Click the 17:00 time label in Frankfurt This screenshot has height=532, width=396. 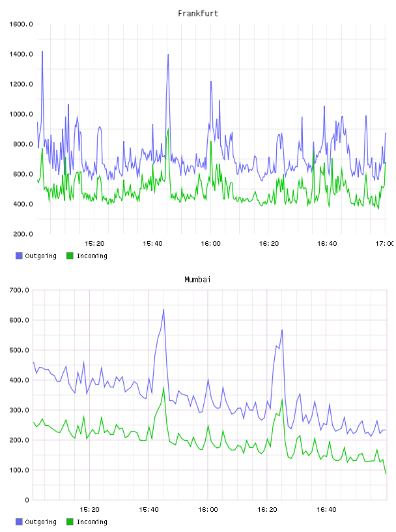pos(384,244)
